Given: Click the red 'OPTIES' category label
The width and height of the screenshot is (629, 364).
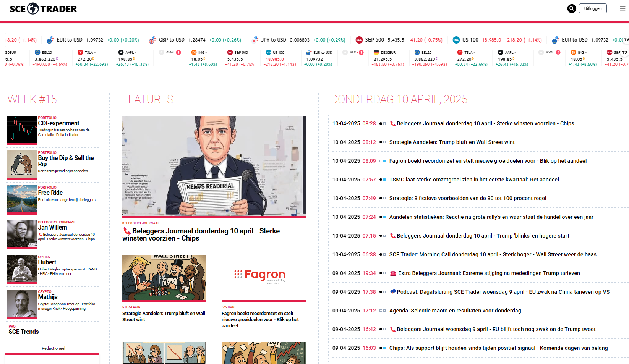Looking at the screenshot, I should 44,257.
